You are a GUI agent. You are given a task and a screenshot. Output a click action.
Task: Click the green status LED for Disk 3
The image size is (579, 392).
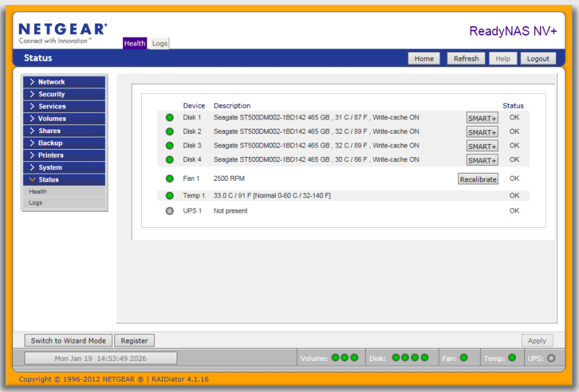point(169,145)
